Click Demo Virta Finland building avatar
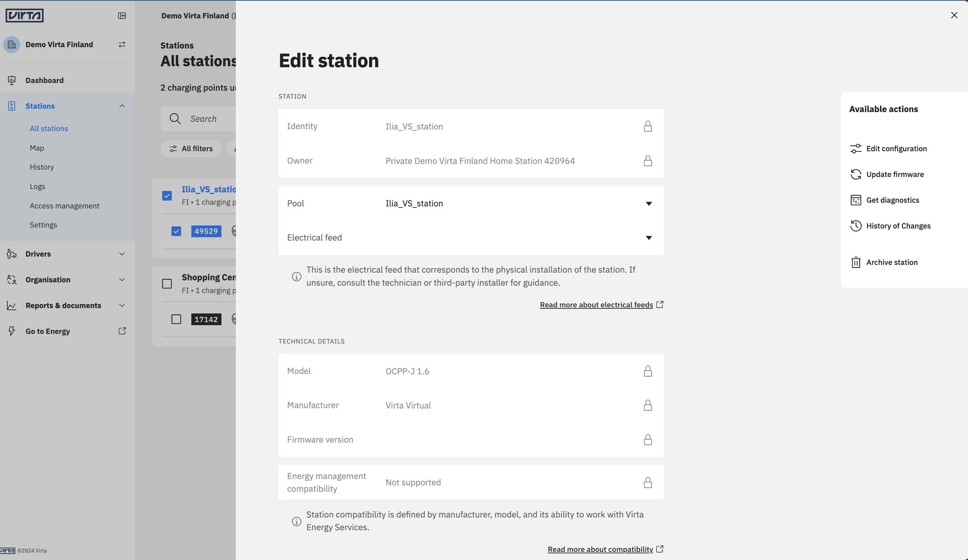This screenshot has height=560, width=968. 11,44
